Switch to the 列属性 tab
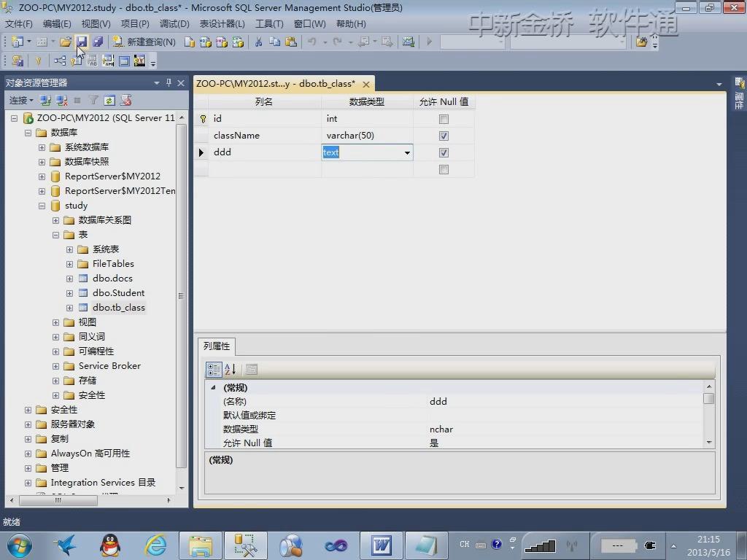 point(216,346)
